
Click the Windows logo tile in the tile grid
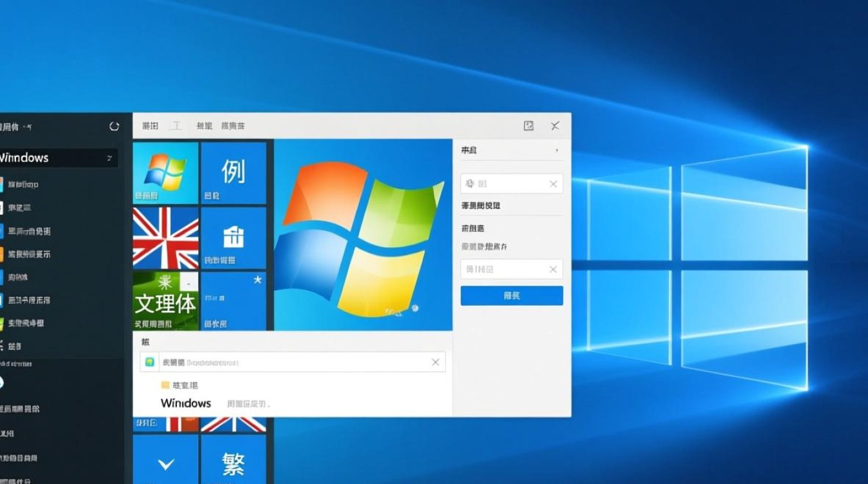(x=165, y=171)
